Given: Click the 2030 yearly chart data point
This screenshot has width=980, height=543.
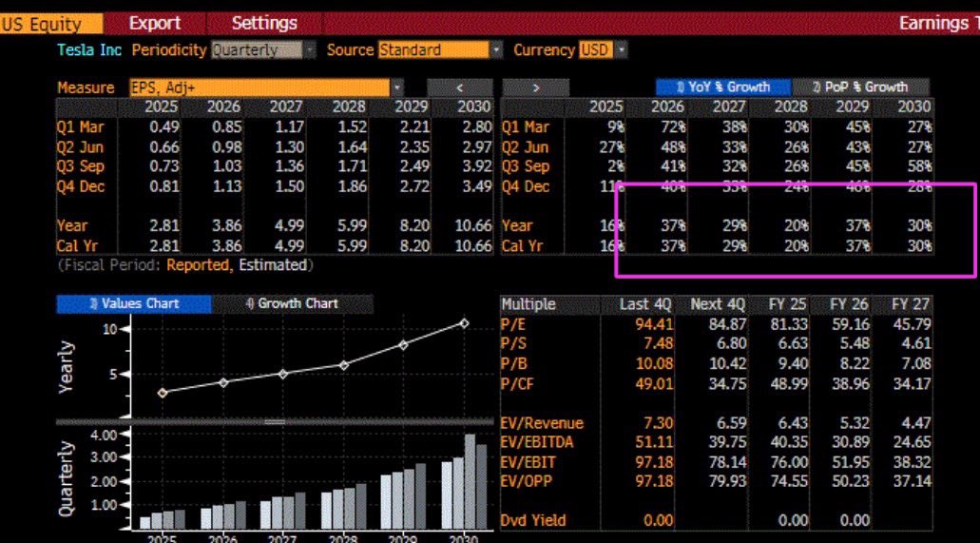Looking at the screenshot, I should click(x=464, y=323).
